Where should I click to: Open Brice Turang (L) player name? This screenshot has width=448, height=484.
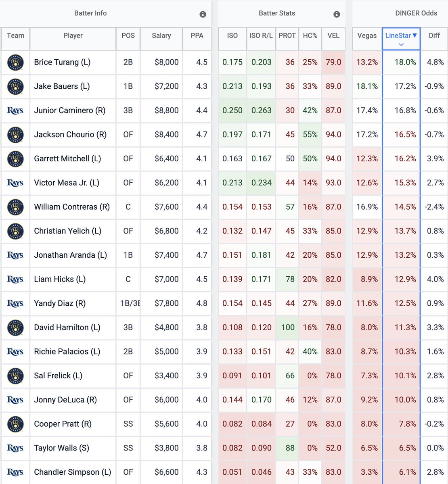click(62, 62)
